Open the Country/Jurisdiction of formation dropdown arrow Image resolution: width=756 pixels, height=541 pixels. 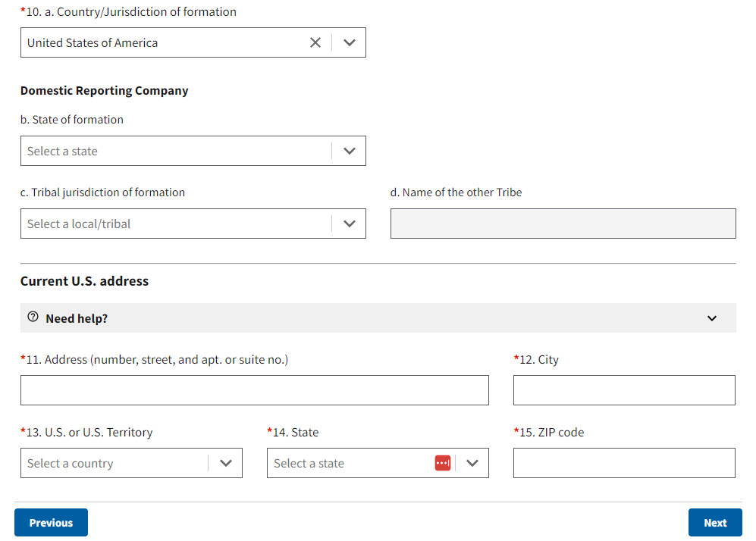click(x=349, y=43)
